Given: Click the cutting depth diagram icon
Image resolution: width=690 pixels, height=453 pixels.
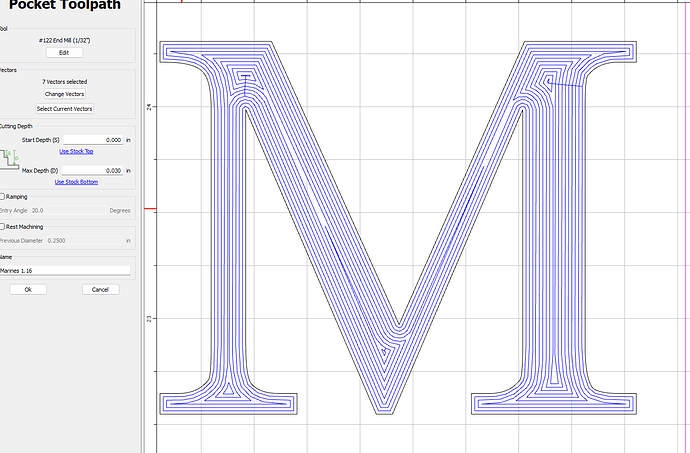Looking at the screenshot, I should click(x=9, y=160).
